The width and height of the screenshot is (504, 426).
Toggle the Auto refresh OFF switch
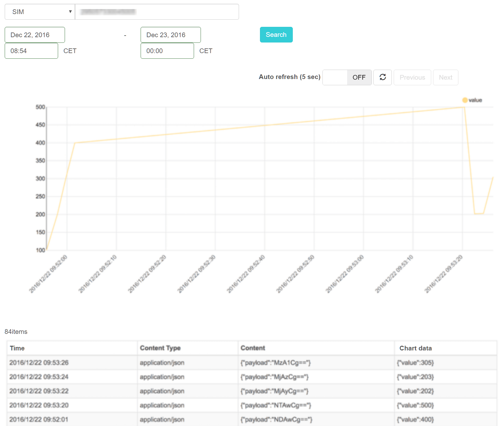pos(347,77)
